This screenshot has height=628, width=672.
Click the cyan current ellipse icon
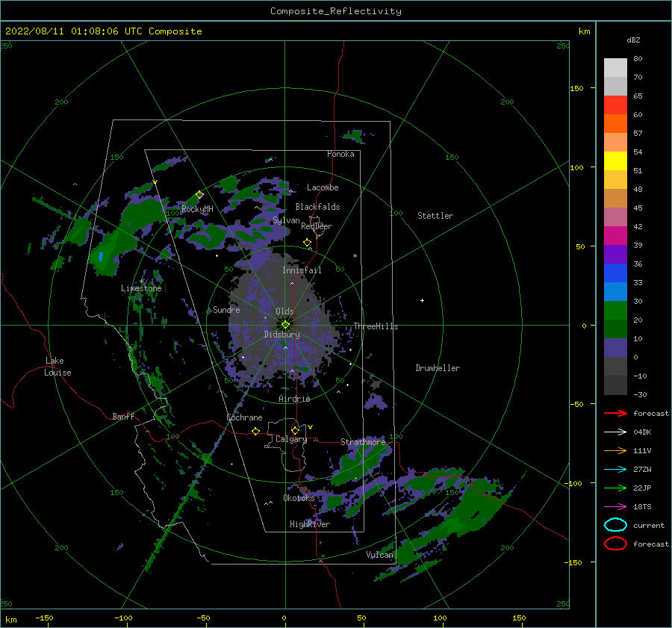click(615, 525)
